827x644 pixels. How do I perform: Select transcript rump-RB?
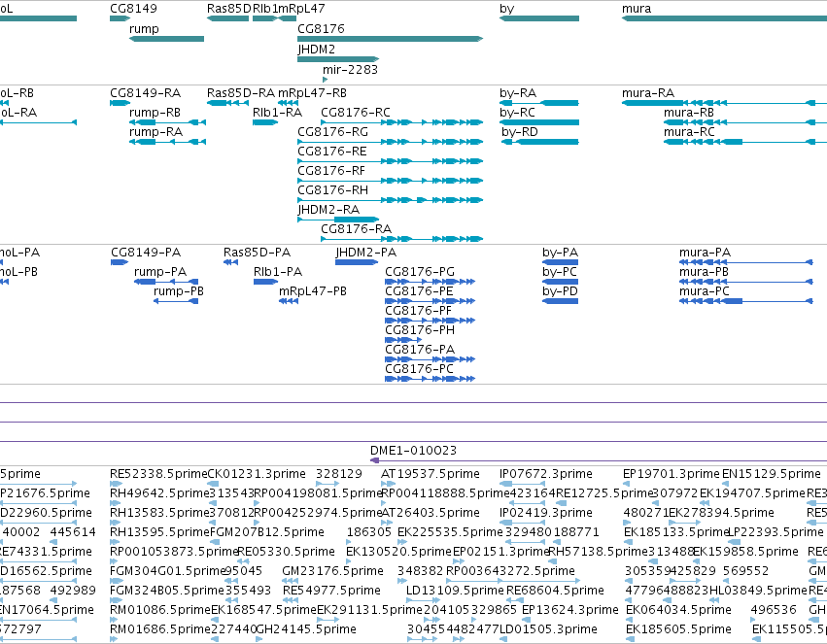point(155,113)
